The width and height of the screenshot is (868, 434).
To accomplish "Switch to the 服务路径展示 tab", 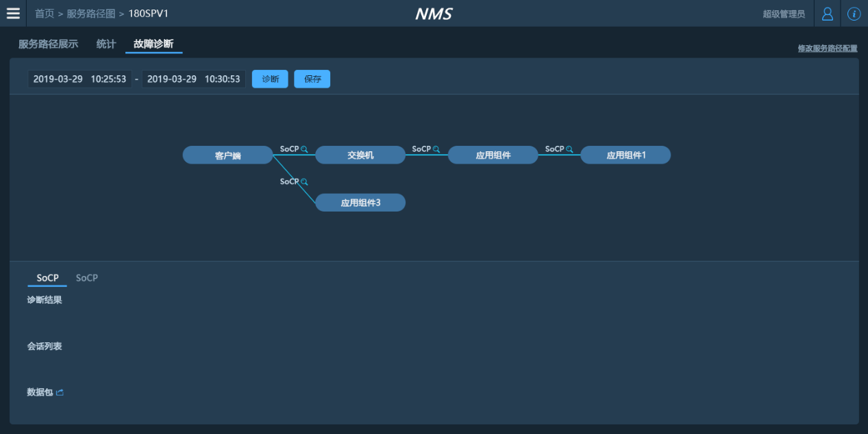I will (48, 44).
